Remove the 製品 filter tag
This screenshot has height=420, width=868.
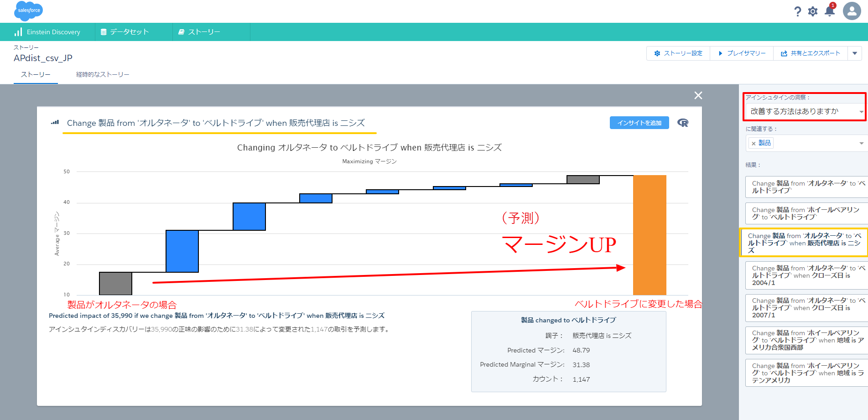(754, 144)
